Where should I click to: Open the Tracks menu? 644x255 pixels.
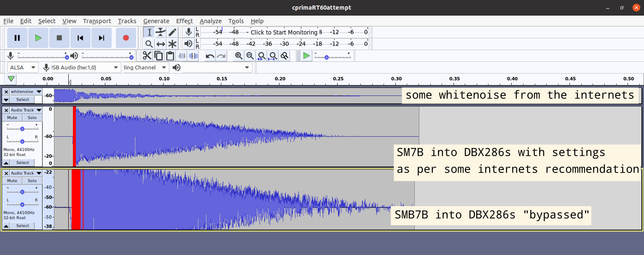[127, 21]
